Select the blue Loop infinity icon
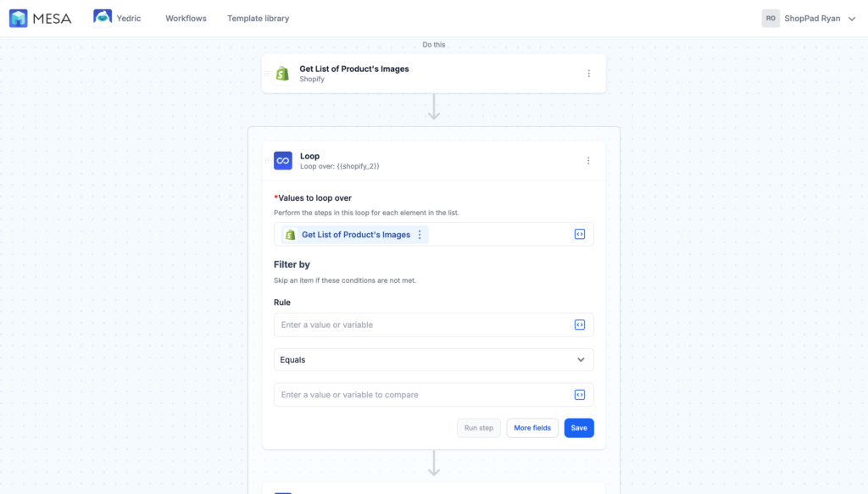Viewport: 868px width, 494px height. [281, 159]
